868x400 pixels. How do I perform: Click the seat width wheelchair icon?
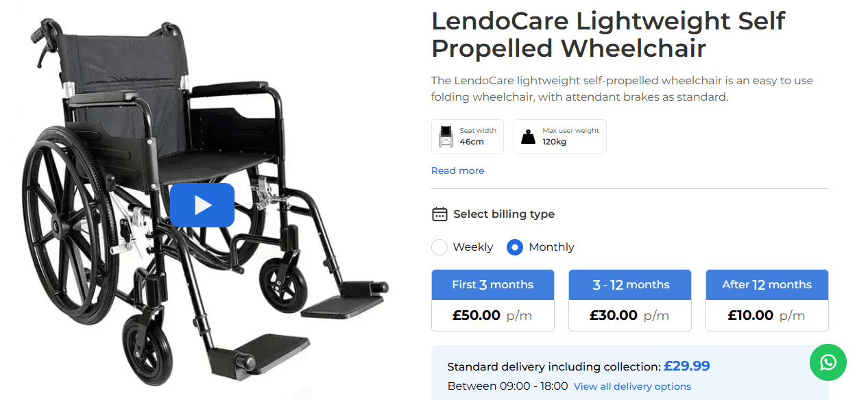click(x=446, y=137)
